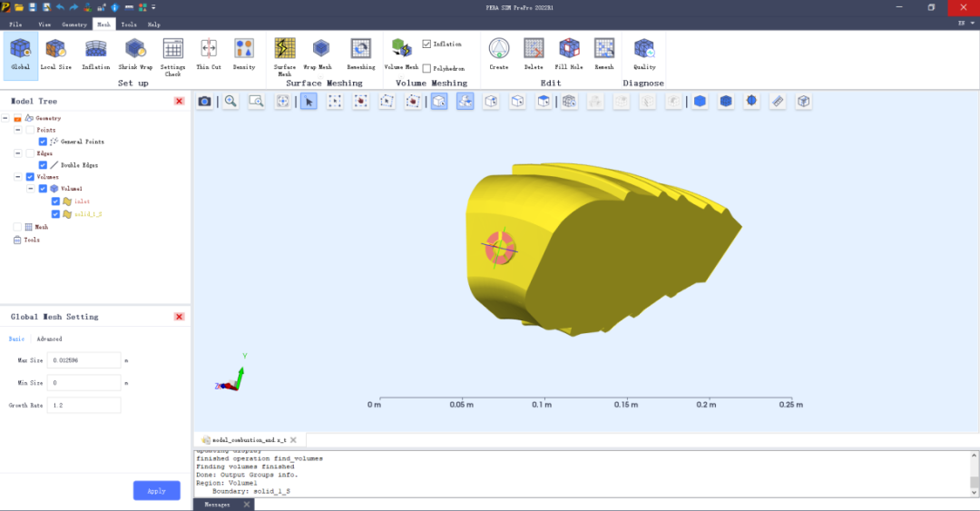Generate the Volume Mesh

[x=401, y=55]
